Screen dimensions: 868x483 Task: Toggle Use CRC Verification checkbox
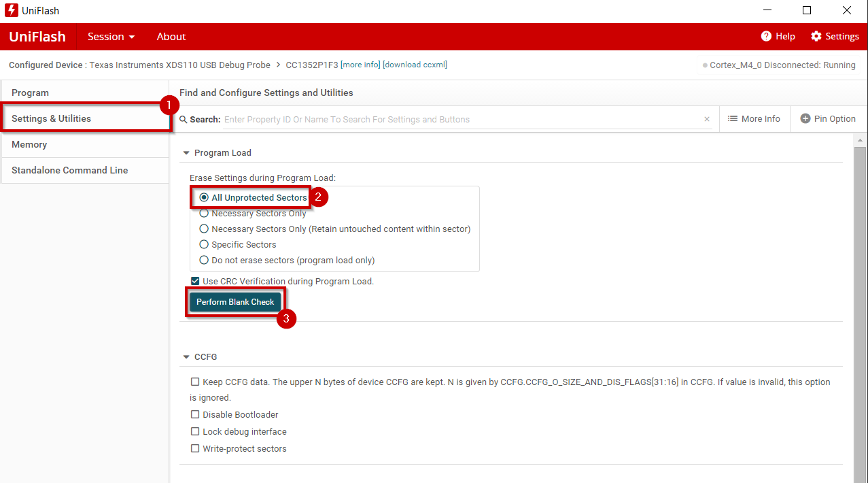tap(195, 281)
